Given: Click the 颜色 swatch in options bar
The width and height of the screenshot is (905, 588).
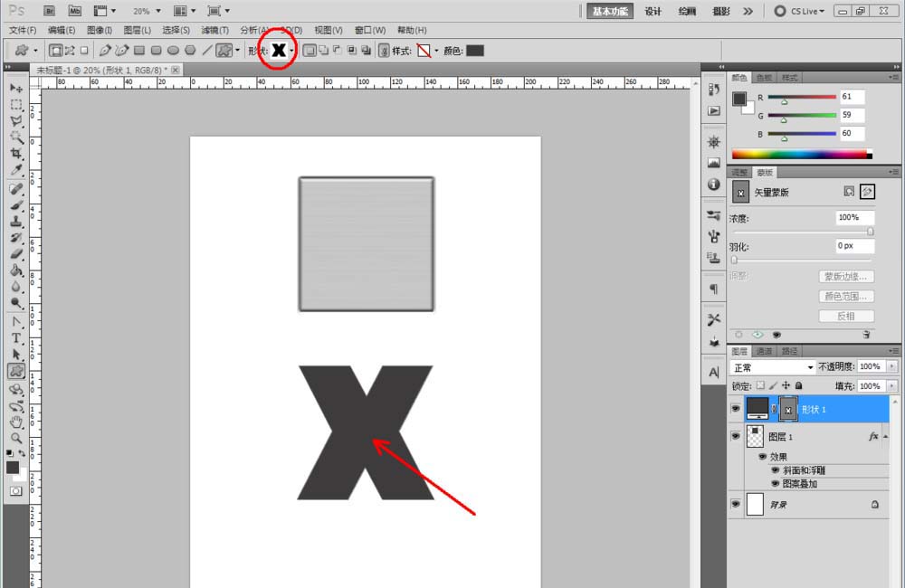Looking at the screenshot, I should (475, 51).
